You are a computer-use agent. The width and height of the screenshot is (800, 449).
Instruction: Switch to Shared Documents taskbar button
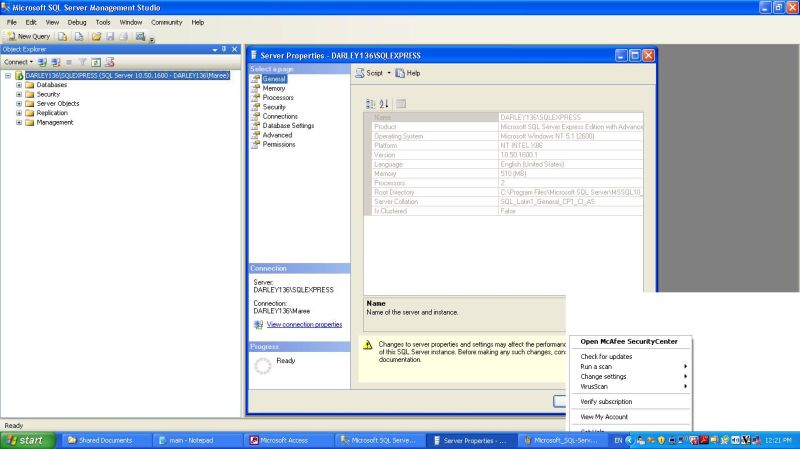(107, 440)
